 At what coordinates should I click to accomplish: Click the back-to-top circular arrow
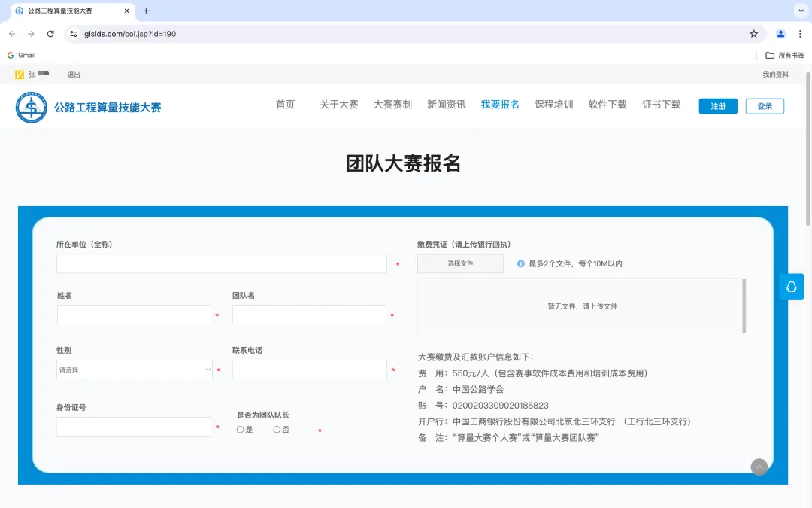click(759, 467)
